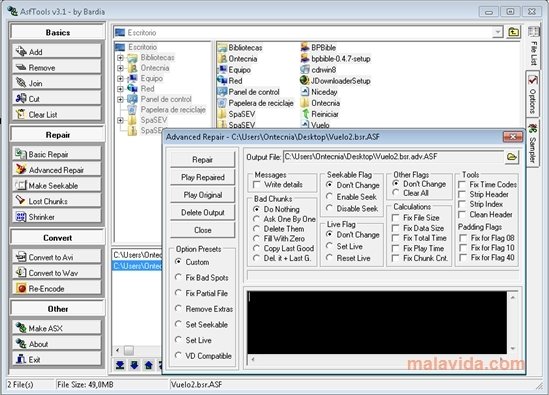
Task: Click file list horizontal scrollbar thumb
Action: pos(129,350)
